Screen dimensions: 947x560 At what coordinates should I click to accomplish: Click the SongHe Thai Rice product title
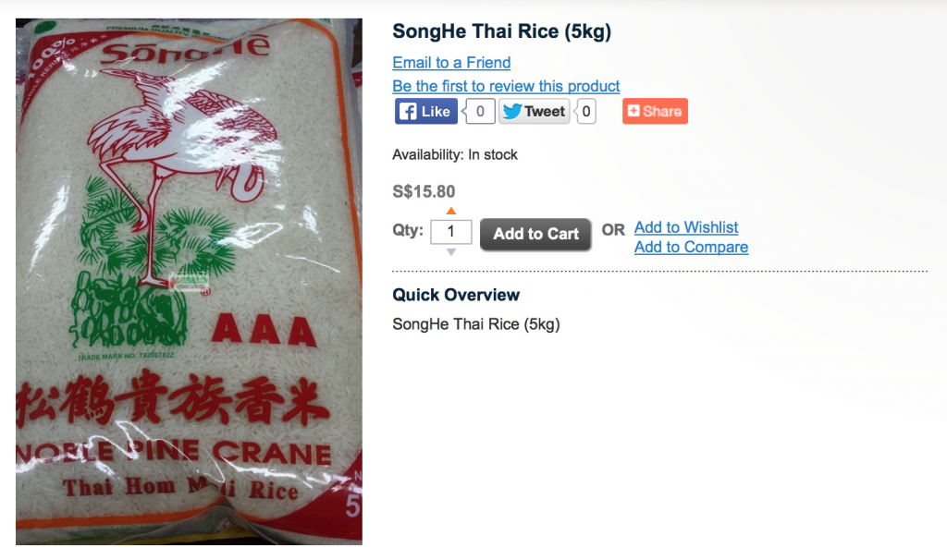point(502,31)
